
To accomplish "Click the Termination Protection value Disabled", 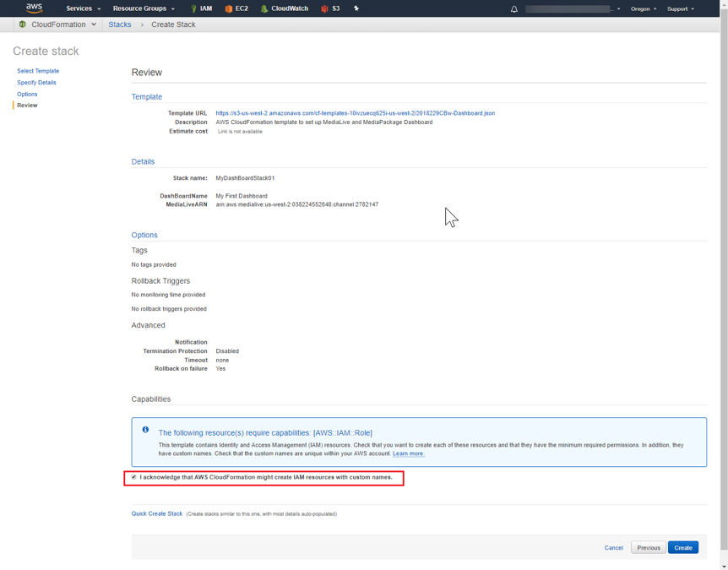I will click(x=227, y=351).
